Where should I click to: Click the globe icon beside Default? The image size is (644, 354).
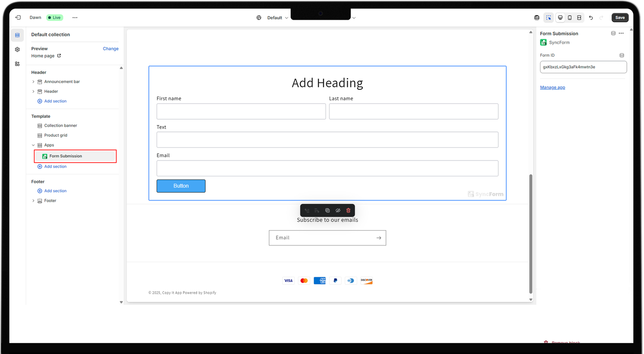tap(259, 18)
